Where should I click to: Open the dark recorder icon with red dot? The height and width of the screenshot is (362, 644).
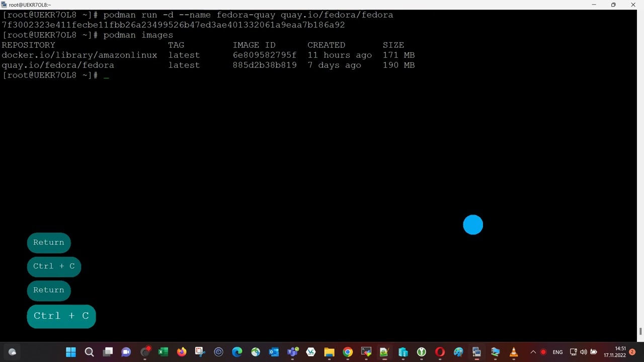tap(145, 352)
